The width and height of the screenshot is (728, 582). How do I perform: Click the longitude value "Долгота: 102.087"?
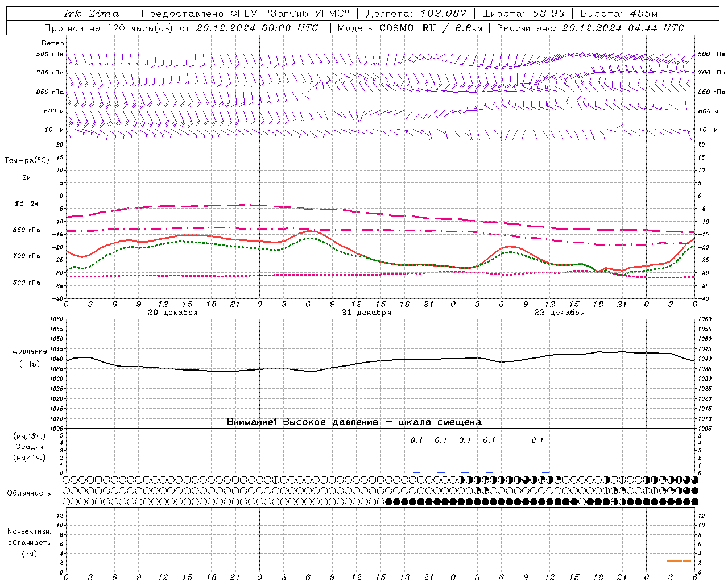(x=416, y=14)
